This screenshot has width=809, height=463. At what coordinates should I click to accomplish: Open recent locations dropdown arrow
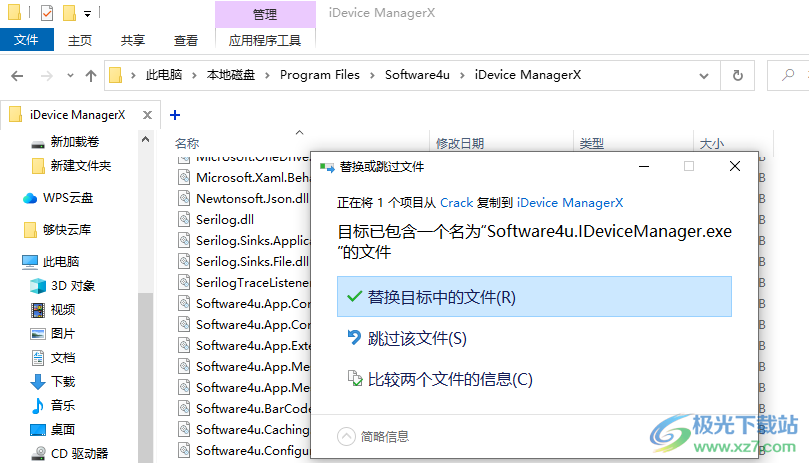70,76
